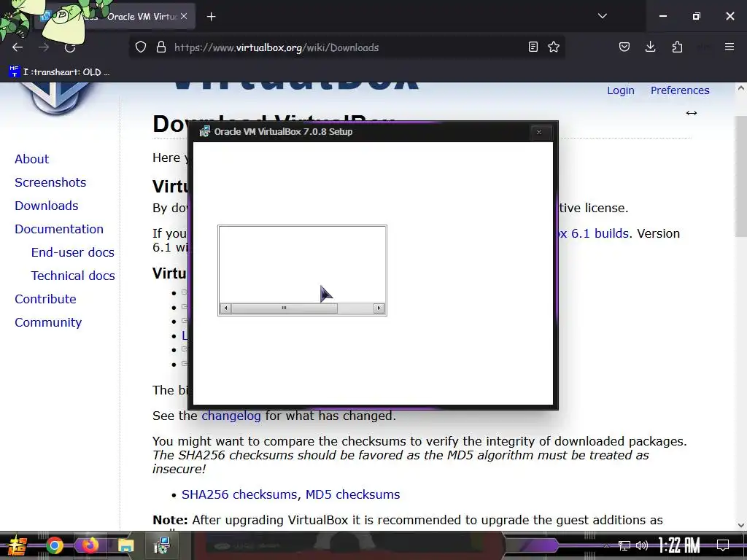Open the Contribute link
Viewport: 747px width, 560px height.
(x=45, y=299)
